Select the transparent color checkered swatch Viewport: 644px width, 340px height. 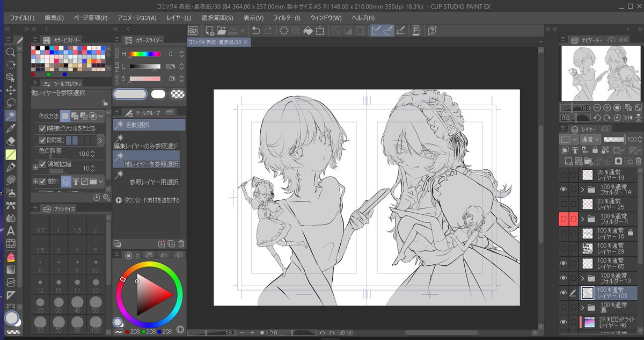pos(177,94)
